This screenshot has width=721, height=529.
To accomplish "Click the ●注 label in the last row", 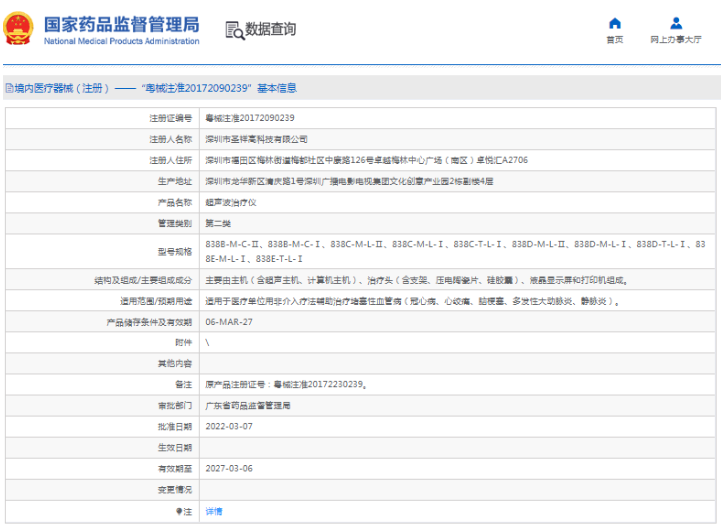I will tap(184, 511).
